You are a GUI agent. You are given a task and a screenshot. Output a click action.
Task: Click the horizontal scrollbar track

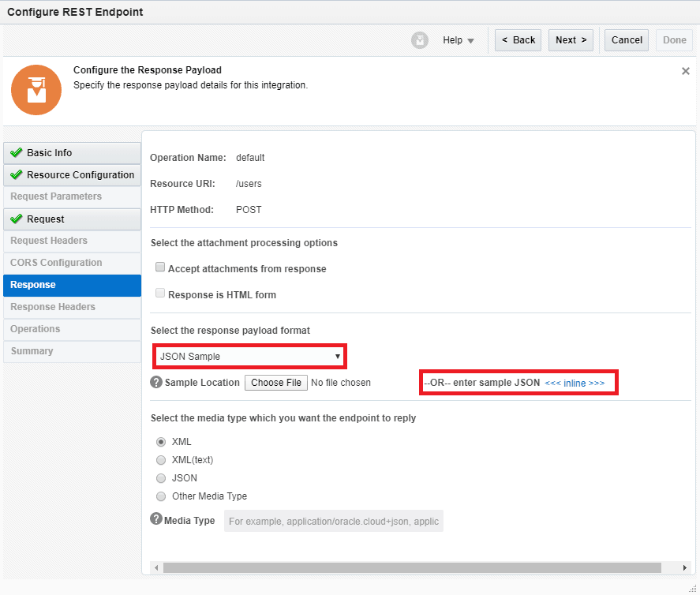[411, 568]
